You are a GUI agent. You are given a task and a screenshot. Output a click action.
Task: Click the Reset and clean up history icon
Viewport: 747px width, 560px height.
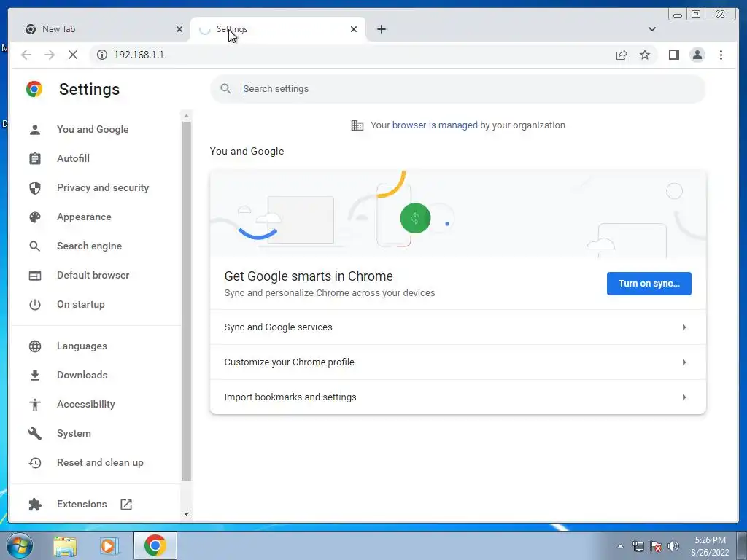tap(35, 463)
